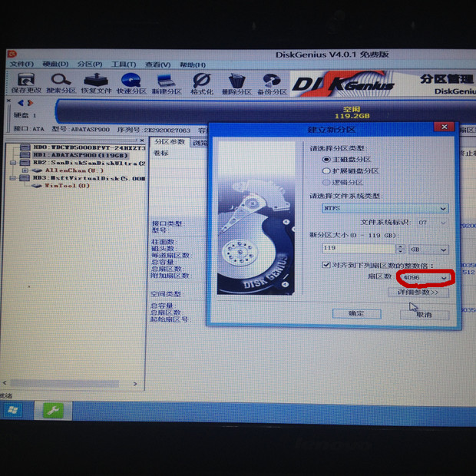Open the Windows Start button

pyautogui.click(x=13, y=410)
